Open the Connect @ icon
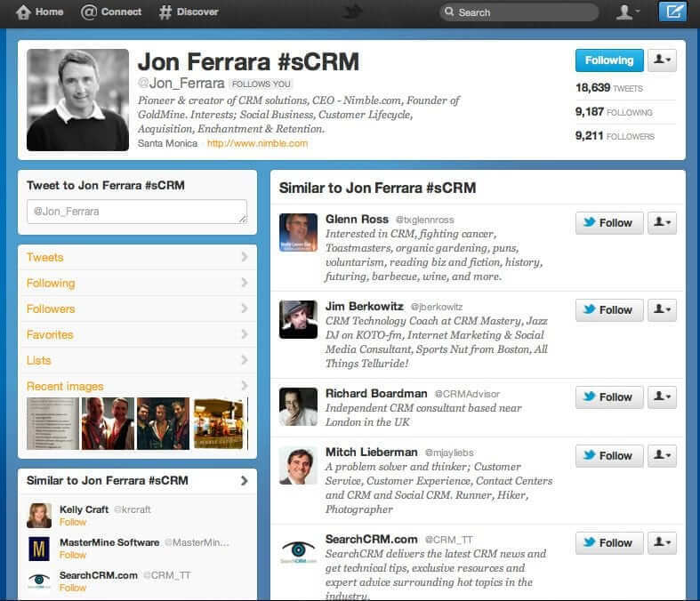The height and width of the screenshot is (601, 700). tap(88, 12)
